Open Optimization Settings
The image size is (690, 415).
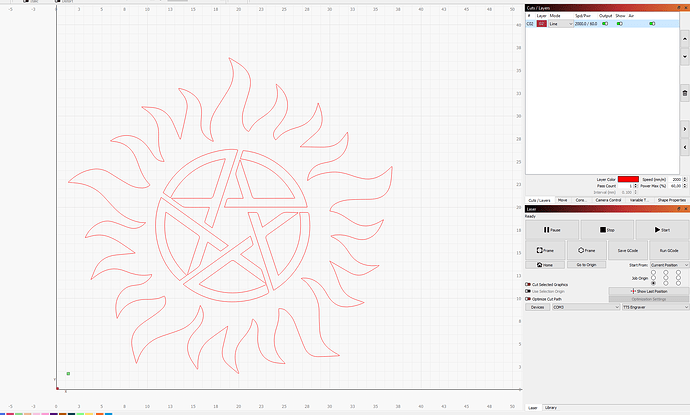click(x=649, y=299)
